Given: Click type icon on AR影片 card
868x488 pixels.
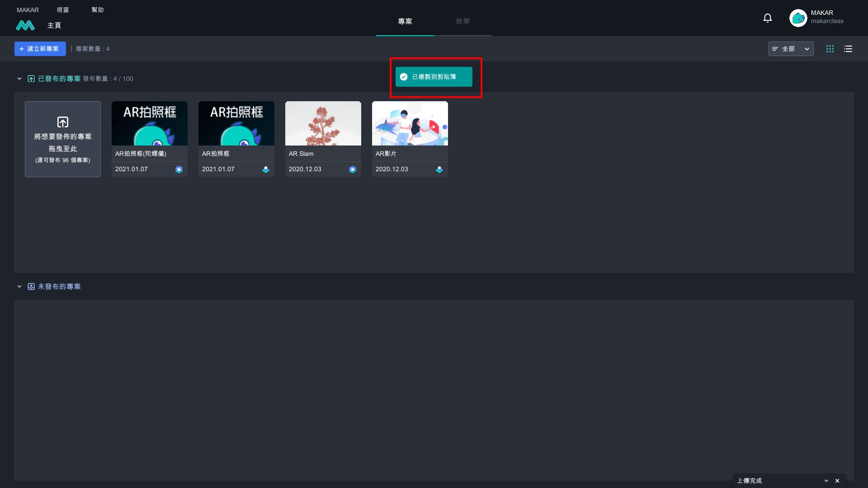Looking at the screenshot, I should [439, 169].
